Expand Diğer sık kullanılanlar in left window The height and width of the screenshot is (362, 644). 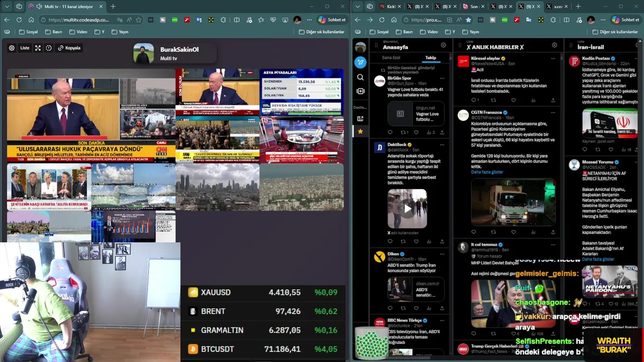click(321, 32)
